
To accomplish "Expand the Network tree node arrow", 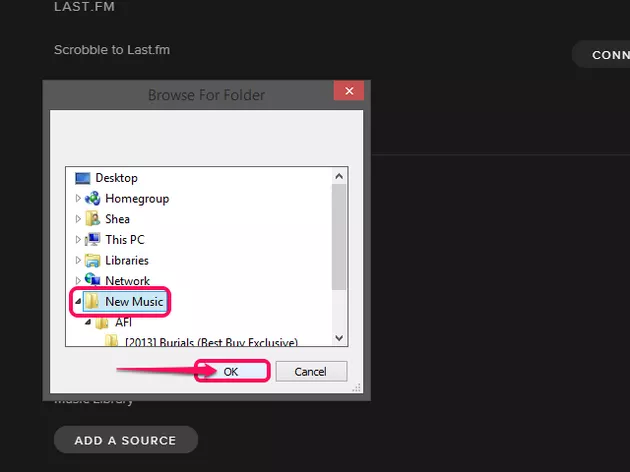I will coord(78,280).
